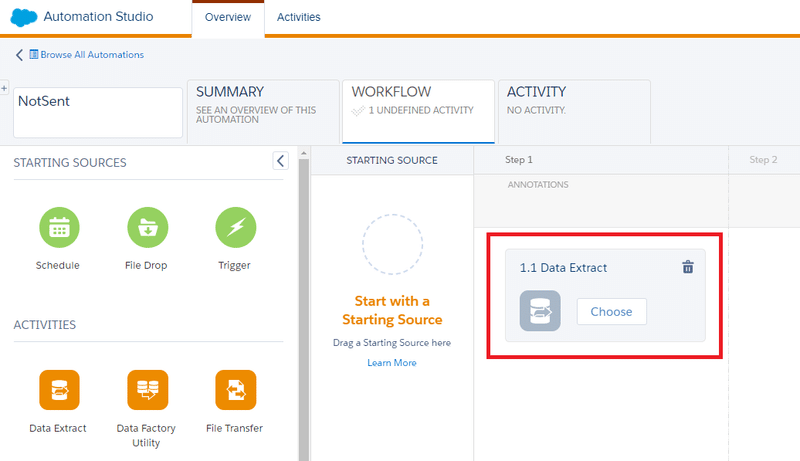Select the File Drop starting source icon
Image resolution: width=800 pixels, height=461 pixels.
tap(147, 227)
